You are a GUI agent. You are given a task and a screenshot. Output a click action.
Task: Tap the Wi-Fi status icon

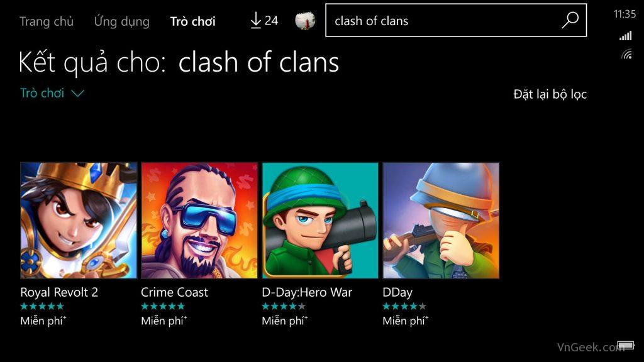pyautogui.click(x=627, y=54)
